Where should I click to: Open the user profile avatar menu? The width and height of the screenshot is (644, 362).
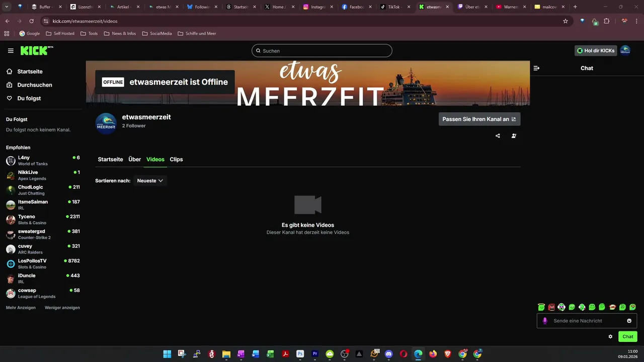(625, 50)
